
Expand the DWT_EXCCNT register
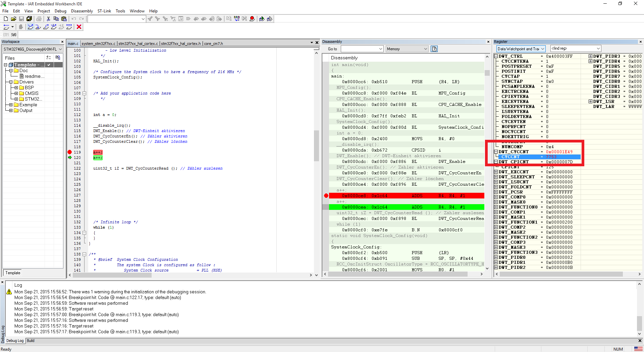point(496,172)
